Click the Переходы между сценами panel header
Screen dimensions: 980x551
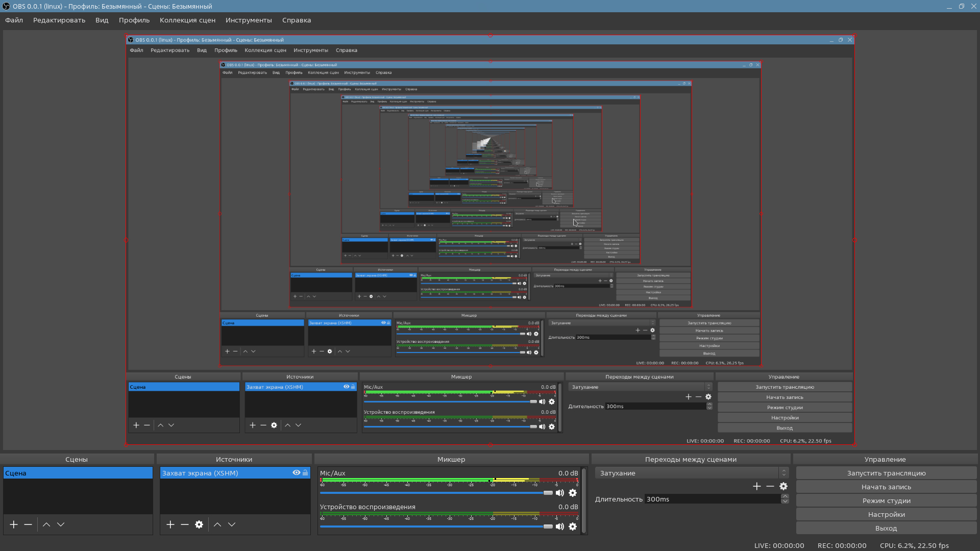coord(691,459)
